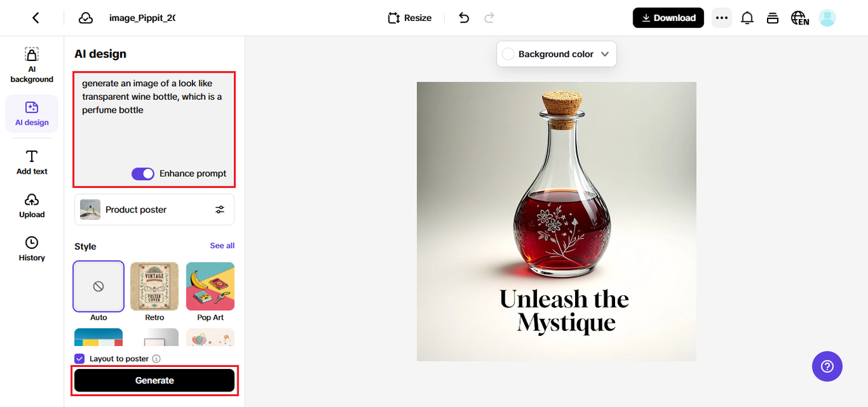Click the redo arrow icon

pos(490,18)
